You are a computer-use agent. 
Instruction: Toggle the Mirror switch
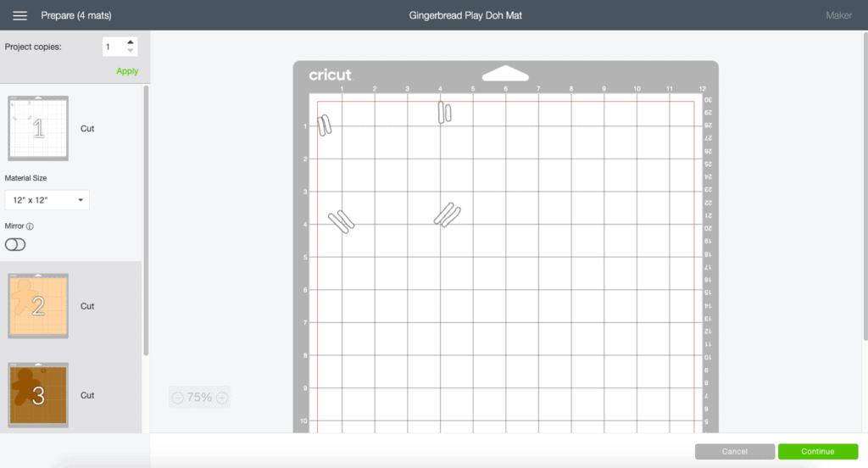coord(15,244)
